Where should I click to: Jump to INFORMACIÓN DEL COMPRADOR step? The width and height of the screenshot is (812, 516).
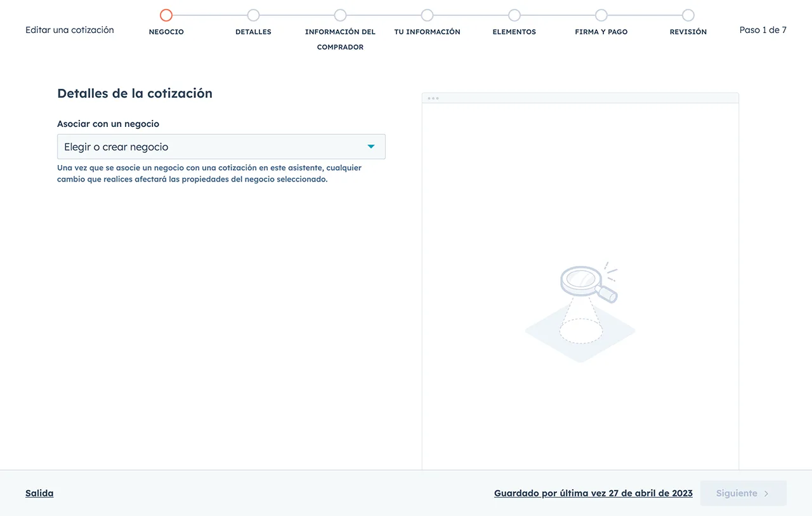[x=340, y=15]
